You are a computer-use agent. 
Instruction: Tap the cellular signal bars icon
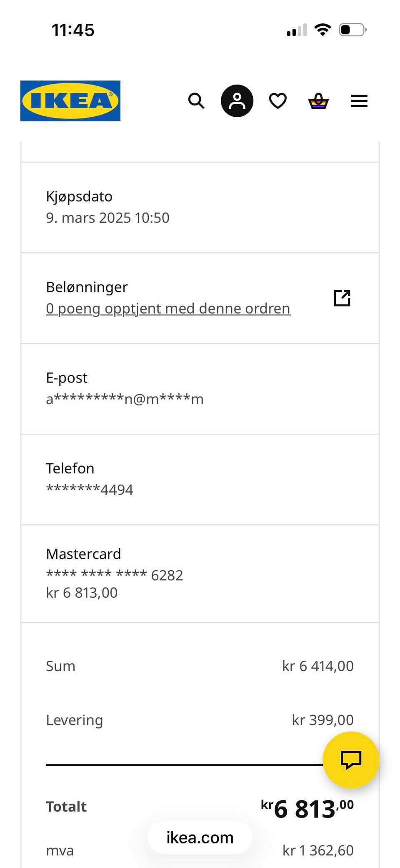tap(297, 30)
